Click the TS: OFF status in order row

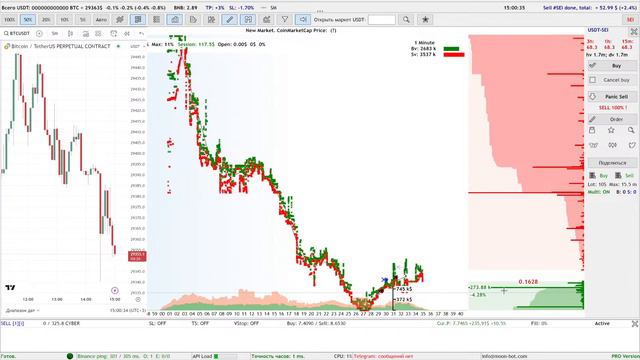(200, 323)
